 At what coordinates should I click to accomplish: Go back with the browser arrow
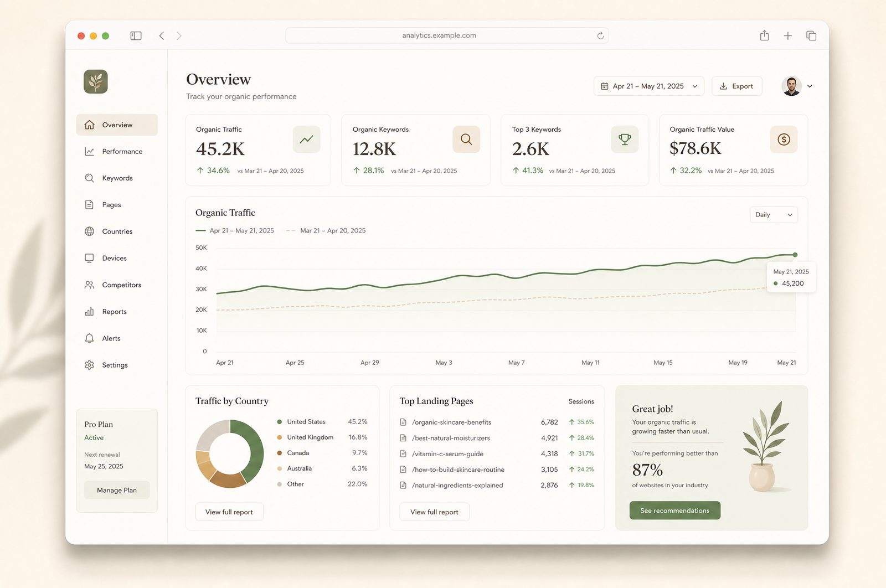(x=162, y=35)
